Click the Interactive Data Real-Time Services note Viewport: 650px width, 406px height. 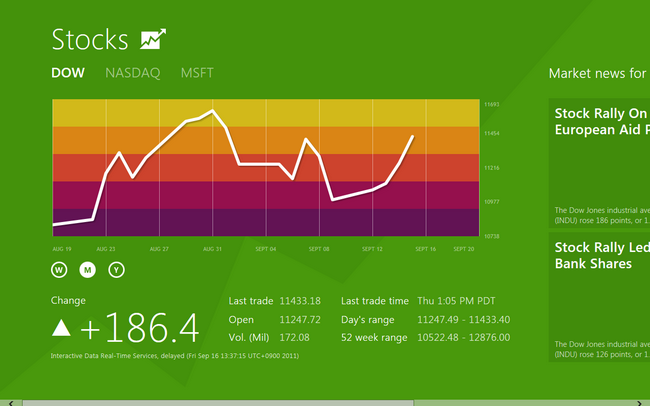[175, 356]
